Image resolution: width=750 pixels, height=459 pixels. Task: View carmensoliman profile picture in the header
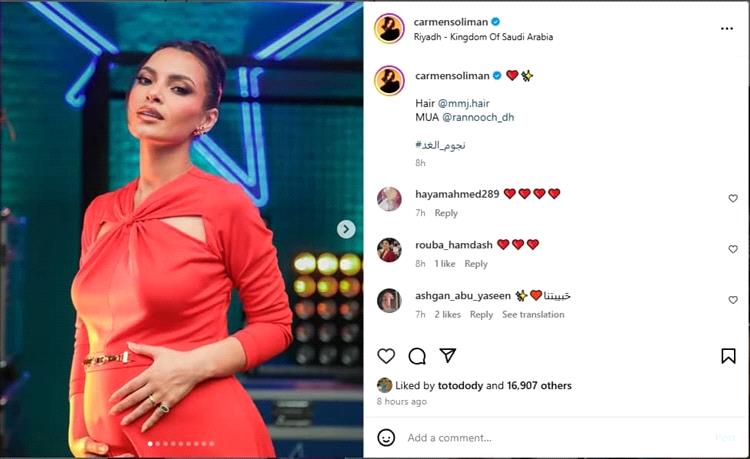(389, 29)
